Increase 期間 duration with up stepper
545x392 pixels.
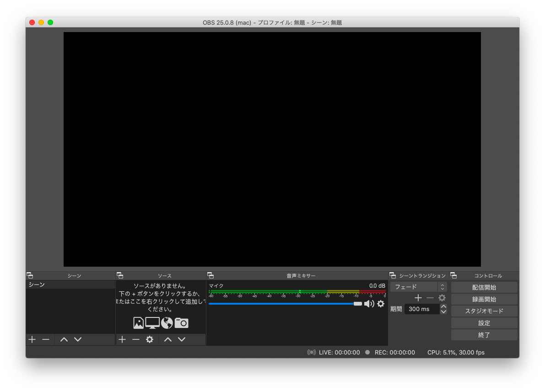click(x=443, y=306)
